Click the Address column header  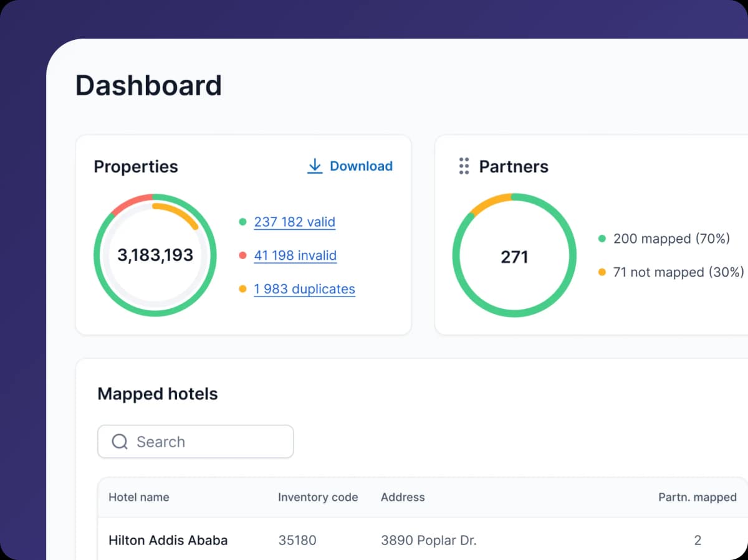pos(403,497)
